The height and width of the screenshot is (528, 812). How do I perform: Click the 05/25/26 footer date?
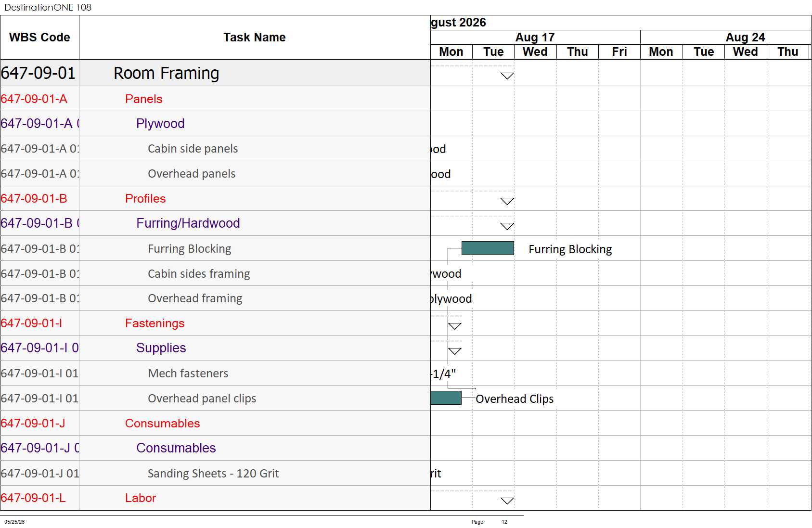coord(14,522)
